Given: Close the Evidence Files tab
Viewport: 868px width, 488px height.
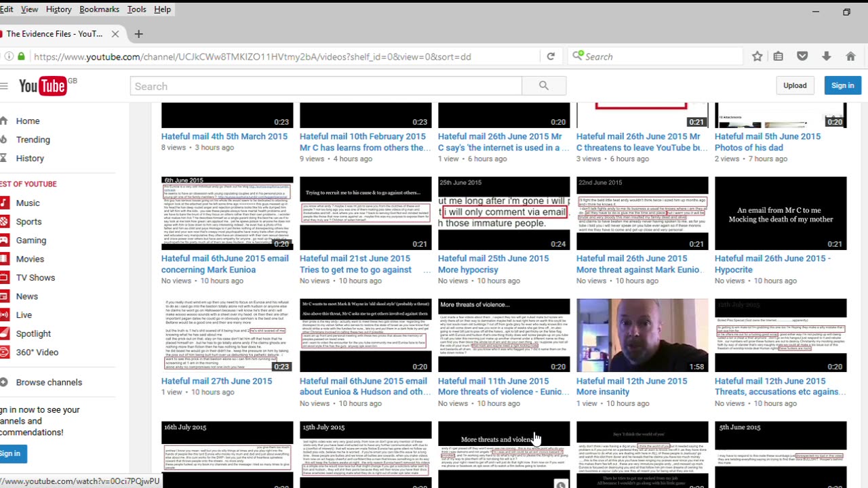Looking at the screenshot, I should [115, 34].
